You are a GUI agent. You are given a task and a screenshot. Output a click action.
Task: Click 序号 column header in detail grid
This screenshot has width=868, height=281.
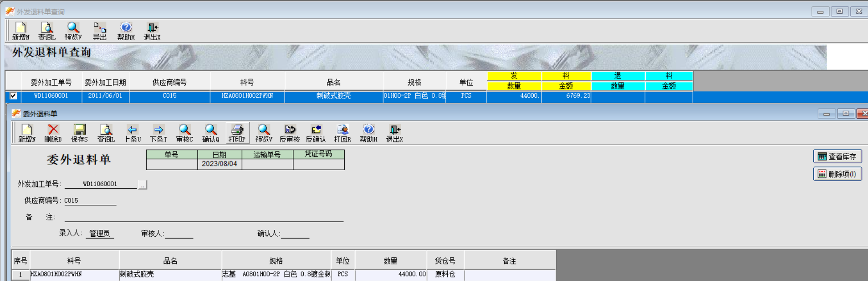20,261
